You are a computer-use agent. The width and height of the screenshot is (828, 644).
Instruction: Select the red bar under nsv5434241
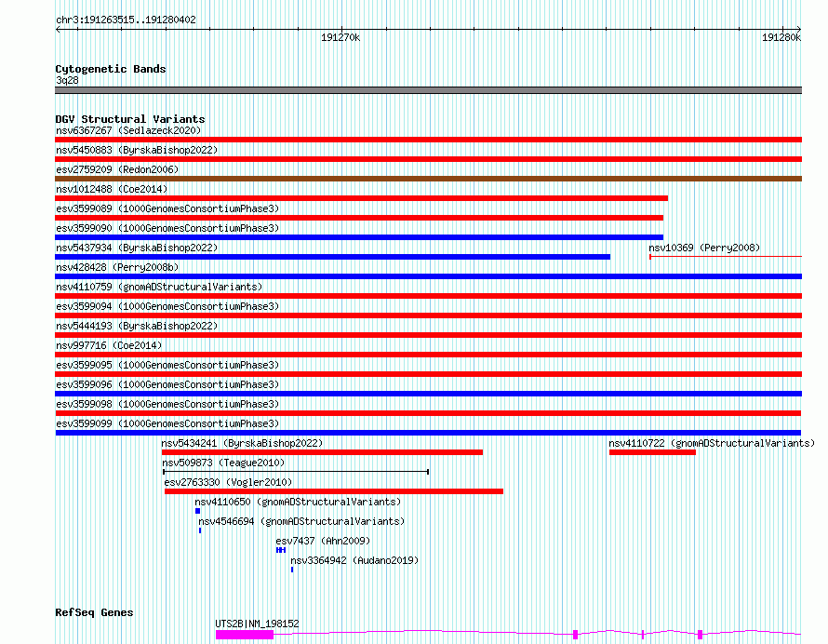click(322, 452)
